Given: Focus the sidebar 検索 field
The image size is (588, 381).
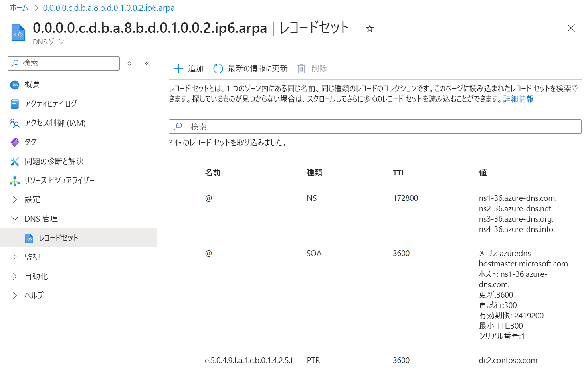Looking at the screenshot, I should (64, 63).
